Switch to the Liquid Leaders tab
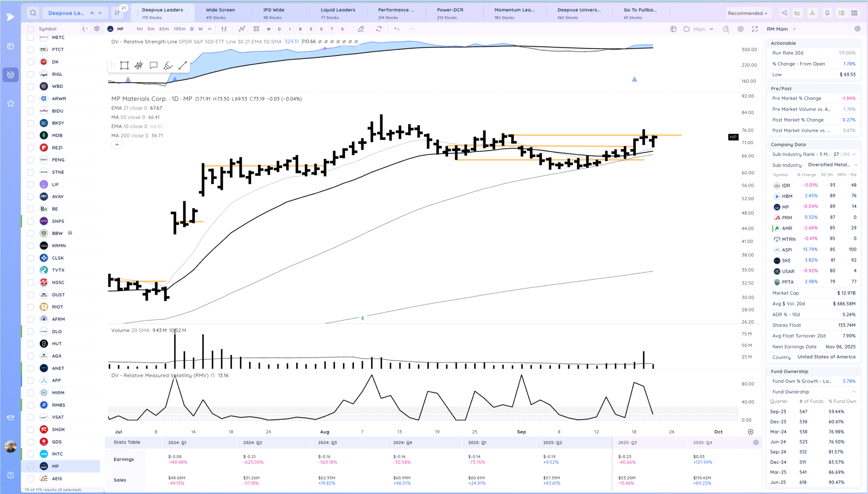 (337, 13)
